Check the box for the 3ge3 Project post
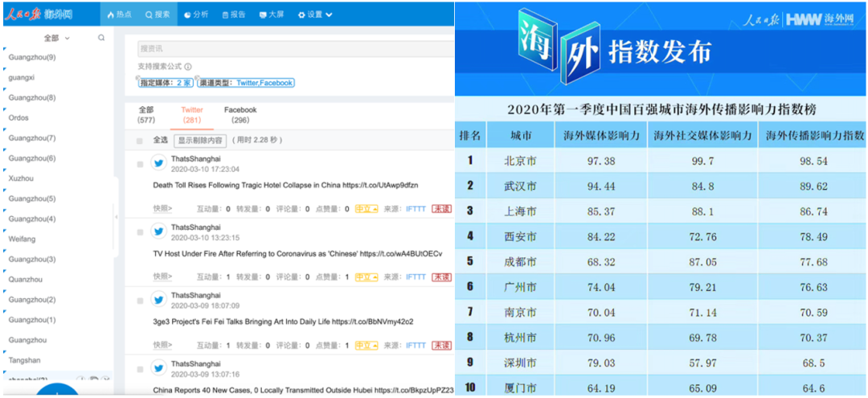 (x=140, y=302)
